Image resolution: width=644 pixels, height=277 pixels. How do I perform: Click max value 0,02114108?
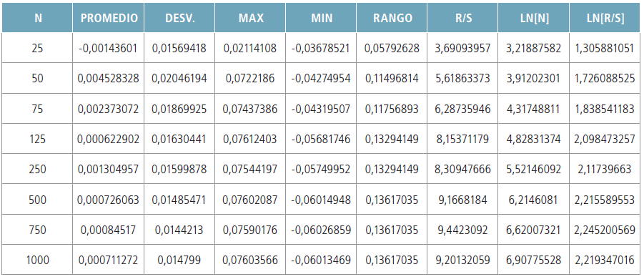click(x=251, y=48)
